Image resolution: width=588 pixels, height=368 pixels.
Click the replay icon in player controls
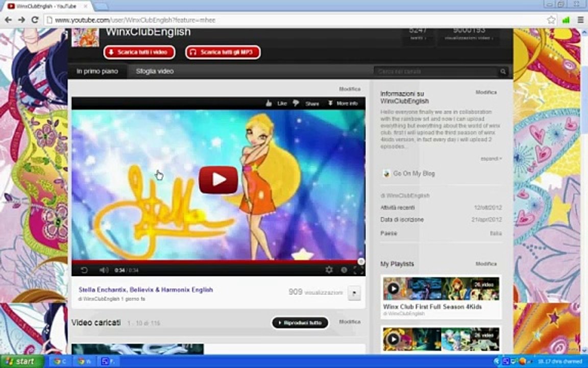point(84,270)
